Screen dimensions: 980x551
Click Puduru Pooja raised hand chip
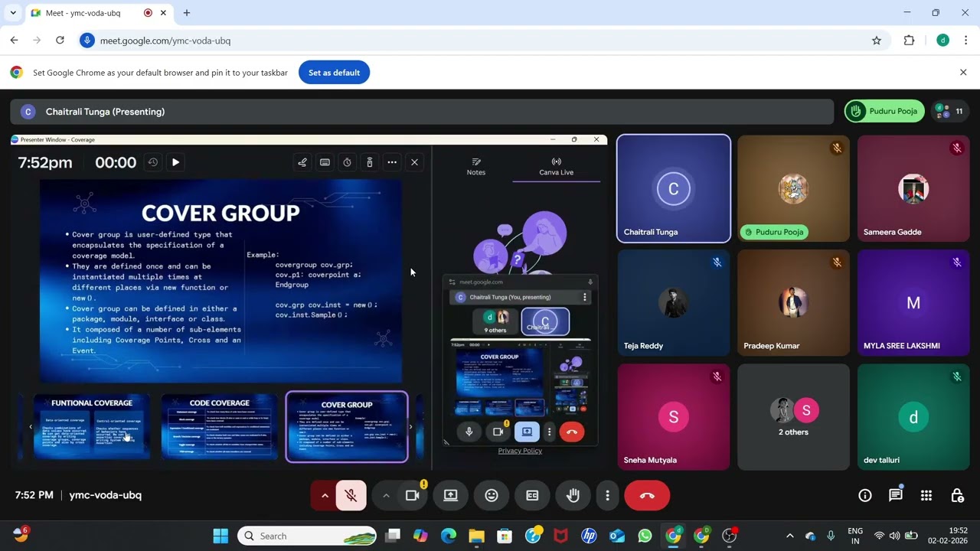pyautogui.click(x=884, y=111)
